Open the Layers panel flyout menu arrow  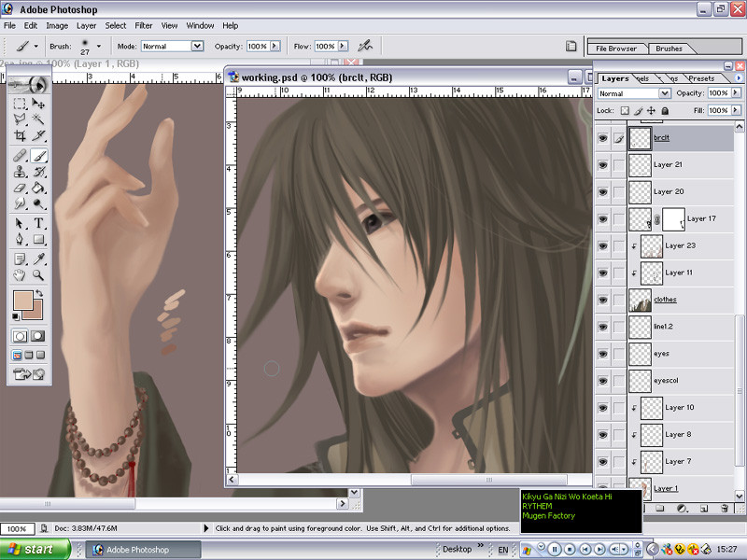coord(739,77)
